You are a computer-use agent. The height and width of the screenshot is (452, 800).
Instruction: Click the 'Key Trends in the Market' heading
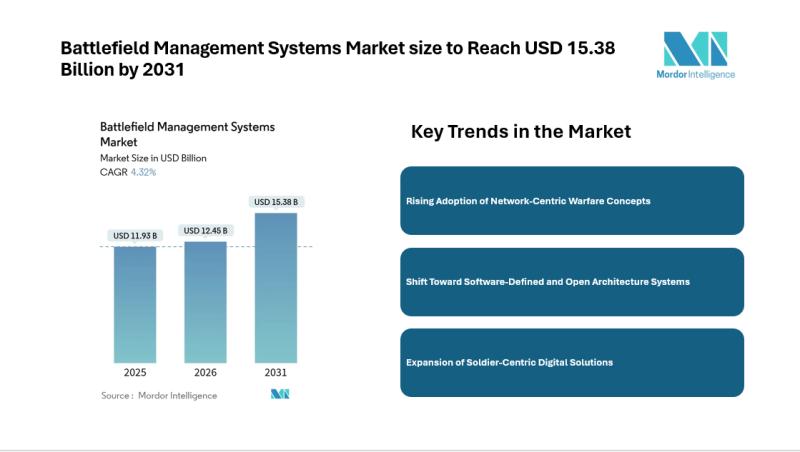click(521, 132)
